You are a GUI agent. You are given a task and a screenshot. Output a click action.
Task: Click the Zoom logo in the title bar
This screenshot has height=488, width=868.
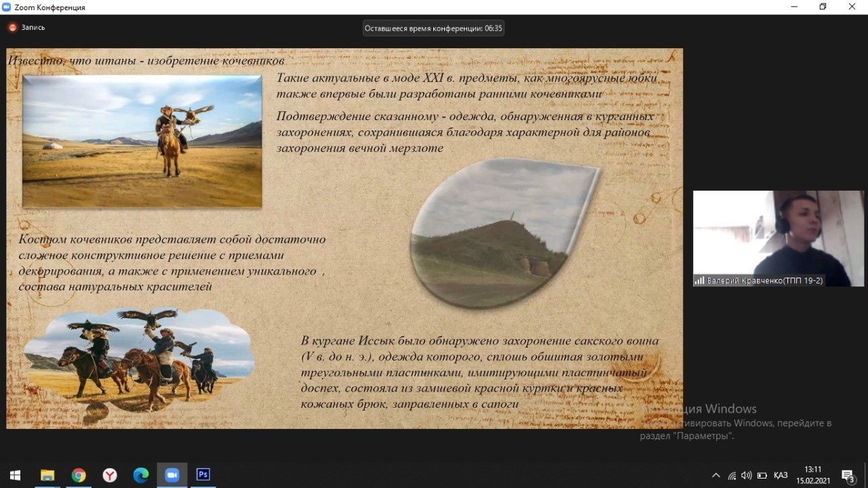[7, 7]
